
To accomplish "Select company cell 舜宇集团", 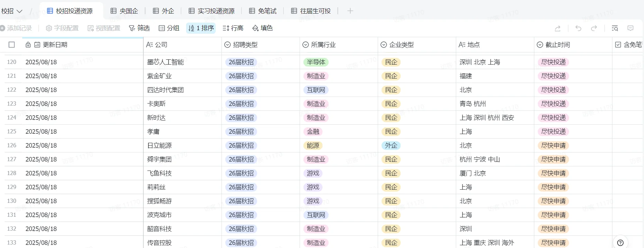I will point(183,159).
